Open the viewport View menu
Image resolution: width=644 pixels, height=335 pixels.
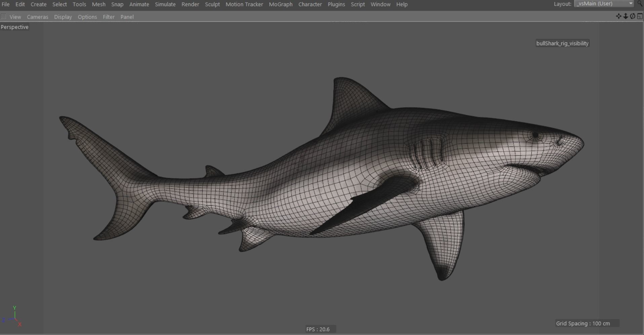(15, 17)
